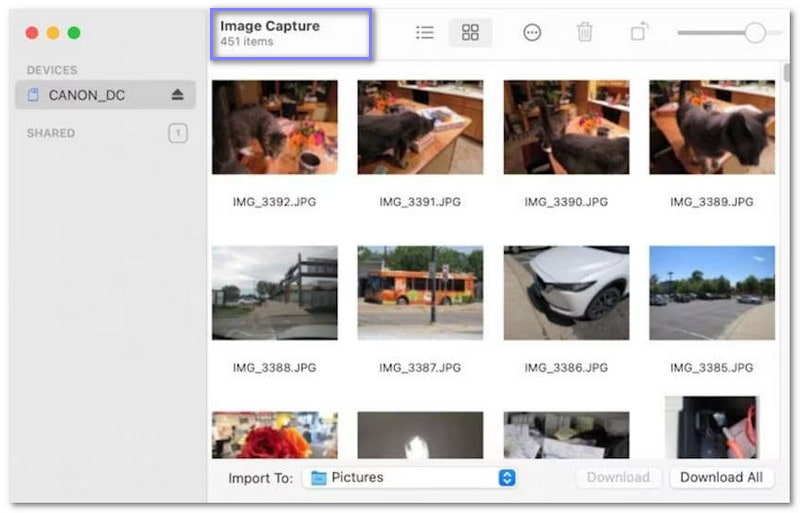The height and width of the screenshot is (513, 800).
Task: Open the Import To Pictures dropdown
Action: coord(409,478)
